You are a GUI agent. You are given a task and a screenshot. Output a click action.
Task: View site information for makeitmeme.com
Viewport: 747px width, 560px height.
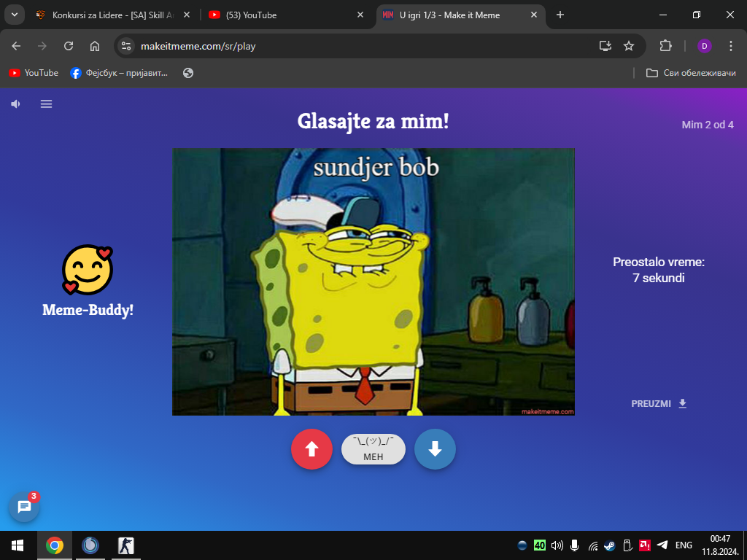pos(126,46)
